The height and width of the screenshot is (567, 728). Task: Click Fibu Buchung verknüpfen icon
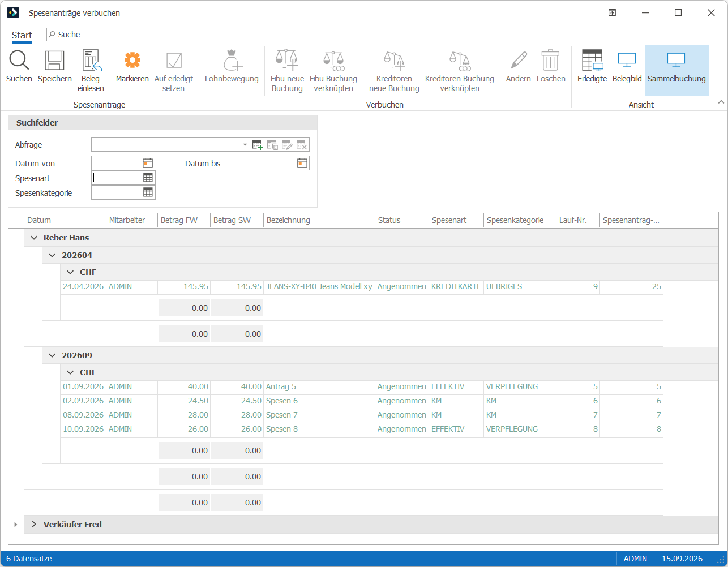(x=333, y=60)
